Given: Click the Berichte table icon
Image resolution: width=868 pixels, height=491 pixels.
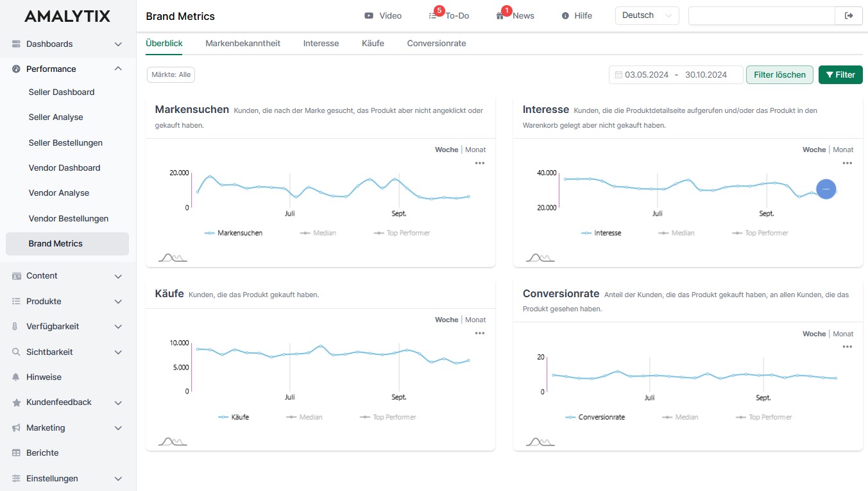Looking at the screenshot, I should click(16, 452).
